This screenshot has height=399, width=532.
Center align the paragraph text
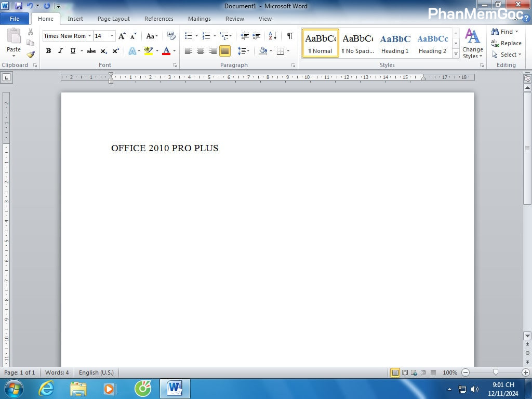(x=201, y=51)
